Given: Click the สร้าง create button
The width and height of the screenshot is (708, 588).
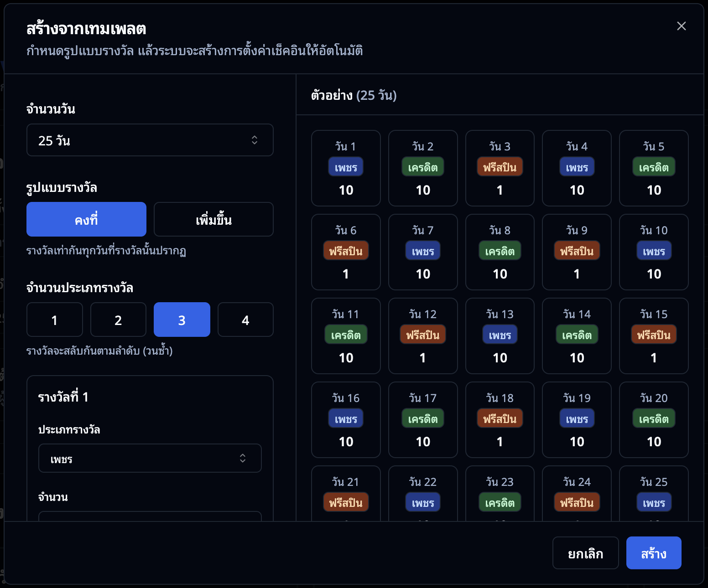Looking at the screenshot, I should click(653, 553).
